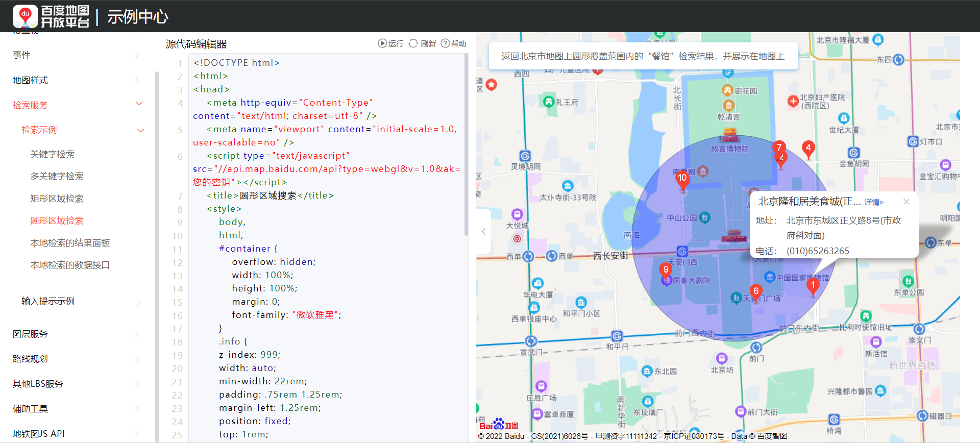Click 国家大剧院 map icon
Image resolution: width=980 pixels, height=443 pixels.
(x=666, y=281)
